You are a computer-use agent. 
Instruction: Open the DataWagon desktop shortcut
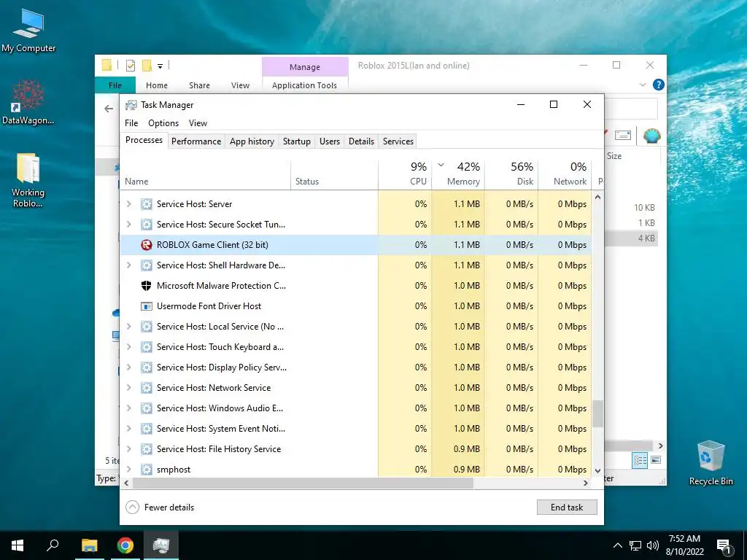click(28, 102)
